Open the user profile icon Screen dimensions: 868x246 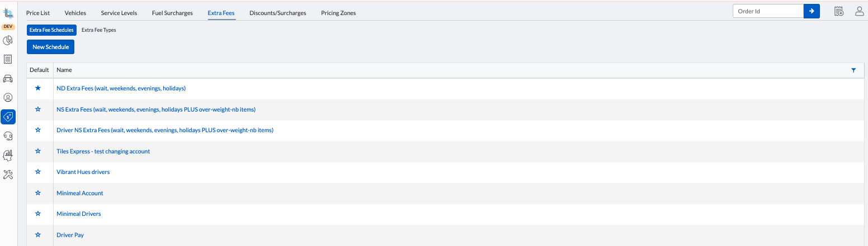[x=860, y=11]
